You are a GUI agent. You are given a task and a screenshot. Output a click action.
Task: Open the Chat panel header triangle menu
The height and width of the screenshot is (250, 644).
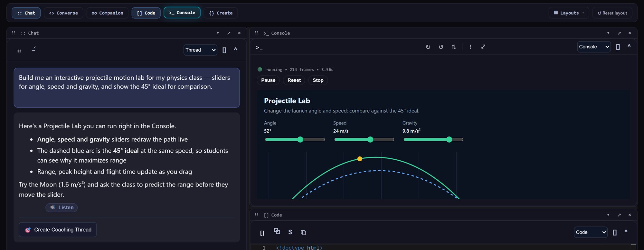(x=218, y=33)
